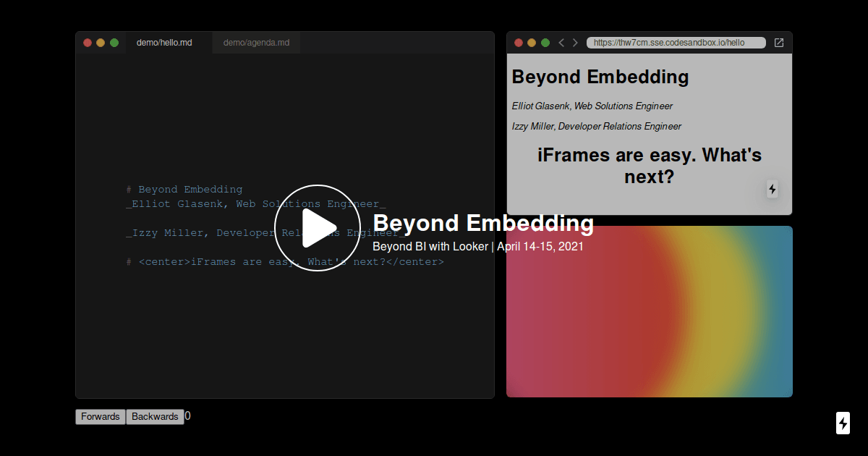The height and width of the screenshot is (456, 868).
Task: Click the 'Beyond Embedding' heading in preview
Action: 600,77
